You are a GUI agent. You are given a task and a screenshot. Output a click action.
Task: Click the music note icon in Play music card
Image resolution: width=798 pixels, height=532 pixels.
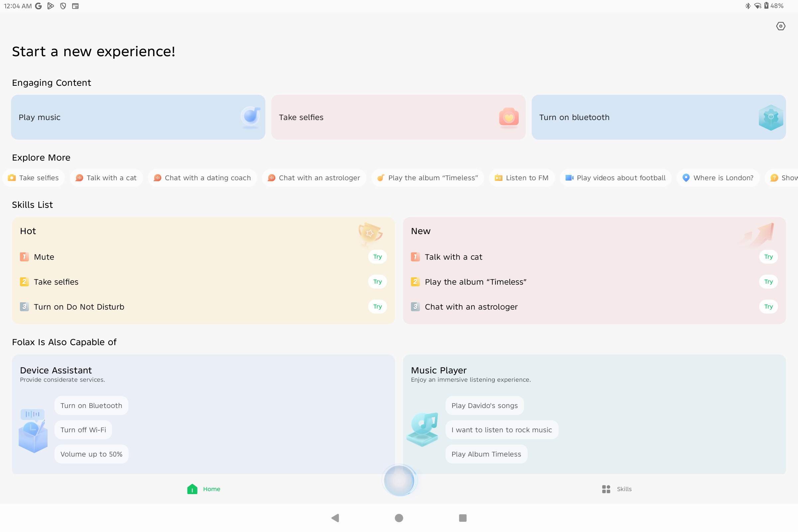pos(251,116)
